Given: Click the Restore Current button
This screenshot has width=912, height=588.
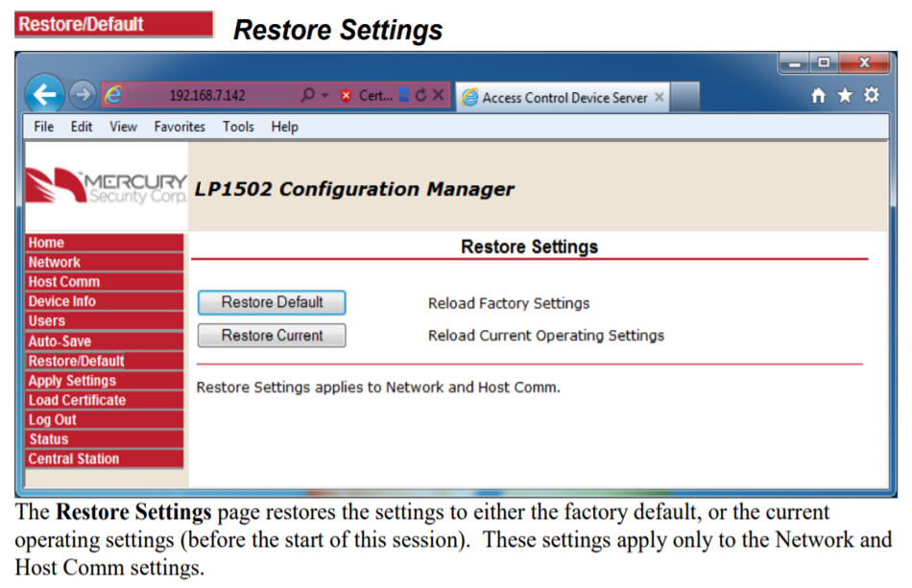Looking at the screenshot, I should [x=271, y=335].
